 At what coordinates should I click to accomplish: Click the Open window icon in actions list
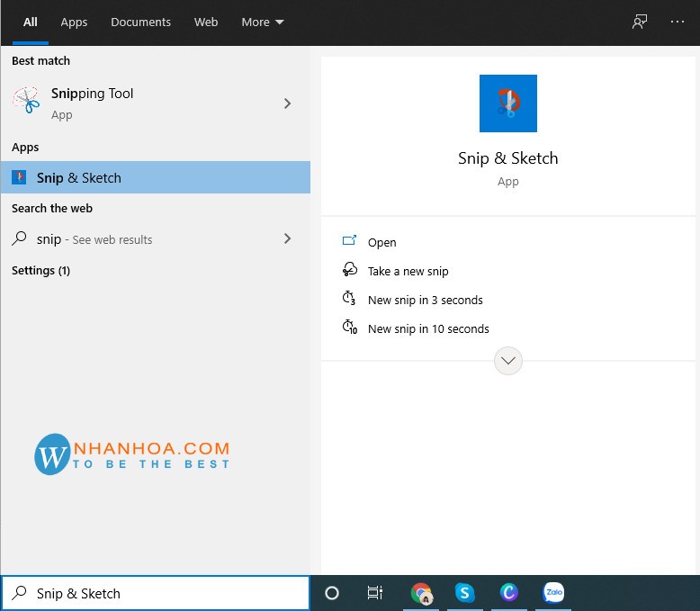coord(349,241)
